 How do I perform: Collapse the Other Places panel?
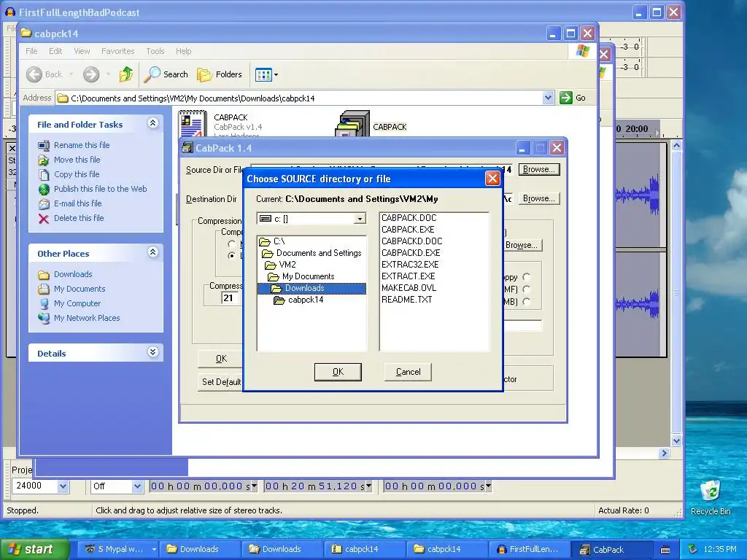tap(152, 252)
